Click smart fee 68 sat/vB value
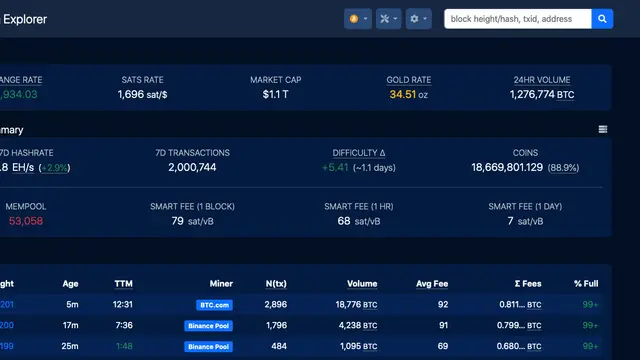640x360 pixels. (358, 221)
